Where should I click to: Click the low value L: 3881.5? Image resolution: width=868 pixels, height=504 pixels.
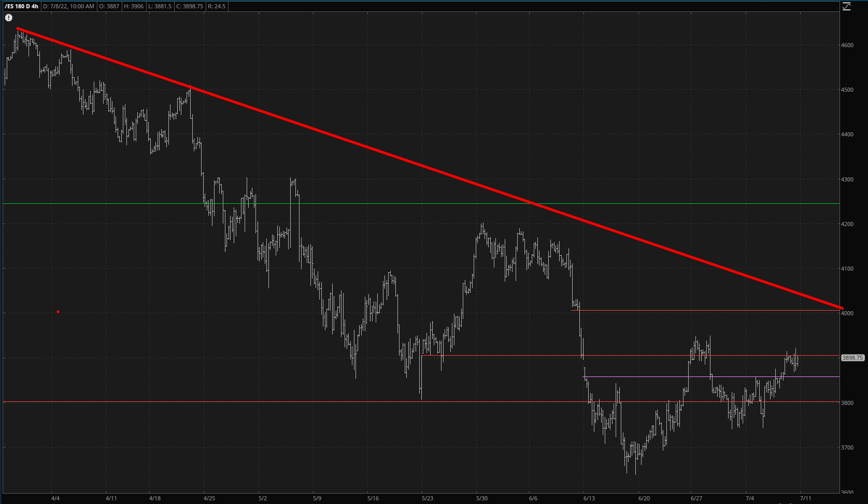pos(159,6)
